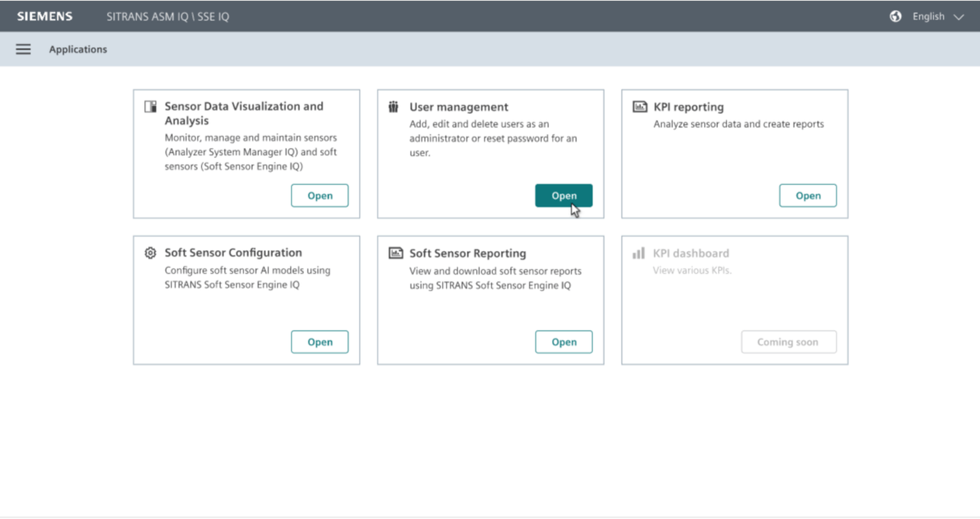
Task: Click 'Analyze sensor data and create reports' text
Action: pos(739,124)
